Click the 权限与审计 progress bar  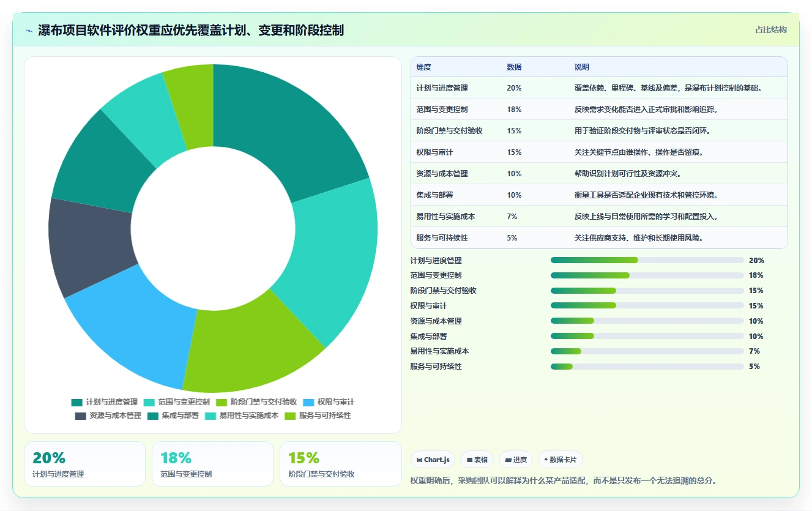point(647,305)
